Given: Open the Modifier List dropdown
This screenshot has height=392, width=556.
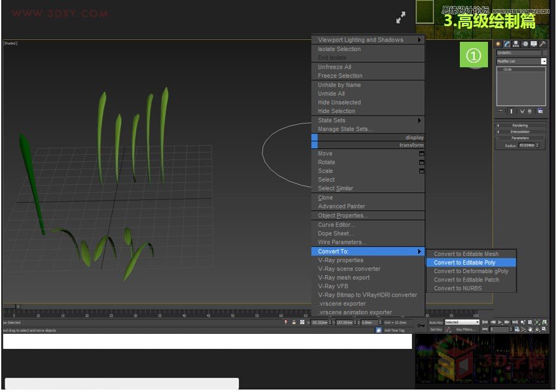Looking at the screenshot, I should [x=544, y=61].
